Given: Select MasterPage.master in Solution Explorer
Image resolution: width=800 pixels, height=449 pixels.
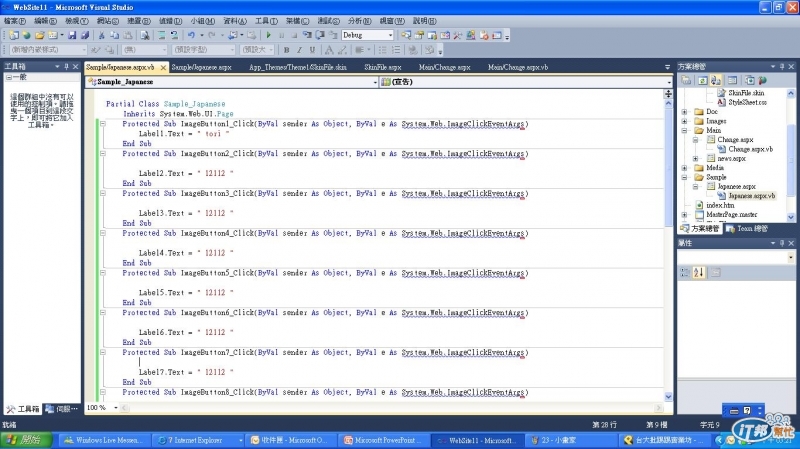Looking at the screenshot, I should [731, 215].
